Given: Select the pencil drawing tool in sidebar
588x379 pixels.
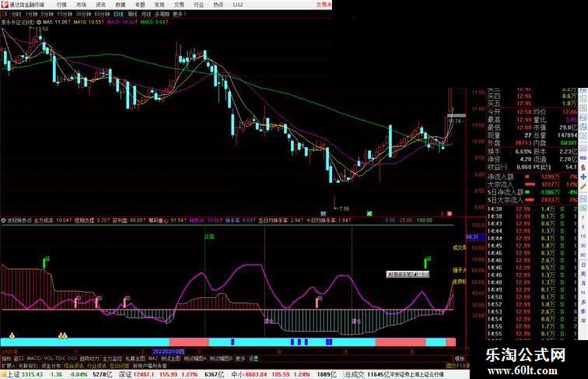Looking at the screenshot, I should 583,187.
